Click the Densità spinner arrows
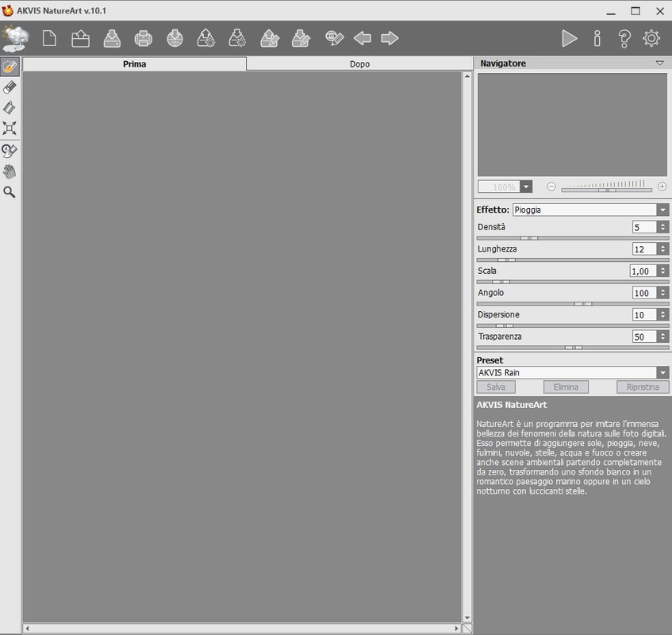Screen dimensions: 672x635 coord(662,227)
